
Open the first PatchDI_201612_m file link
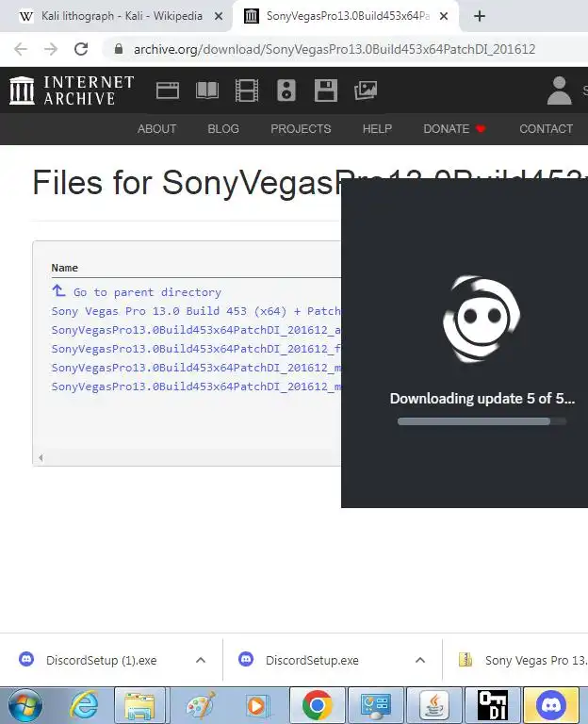point(196,368)
